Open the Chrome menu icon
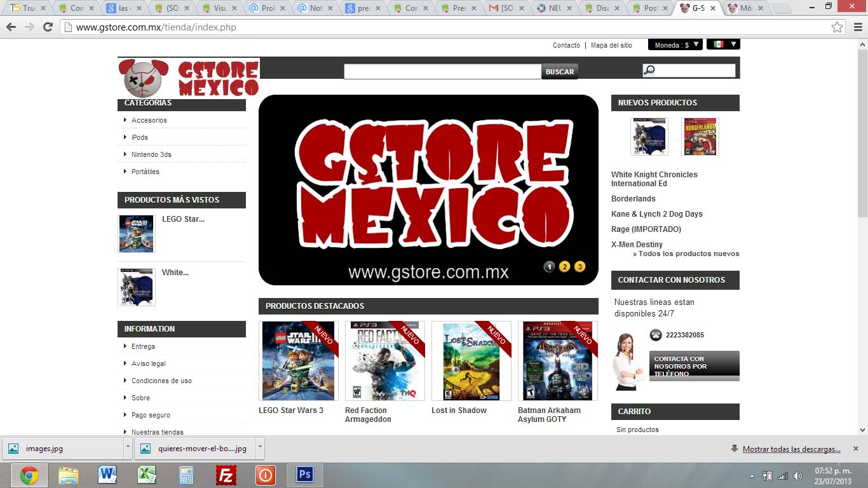Image resolution: width=868 pixels, height=488 pixels. (857, 27)
